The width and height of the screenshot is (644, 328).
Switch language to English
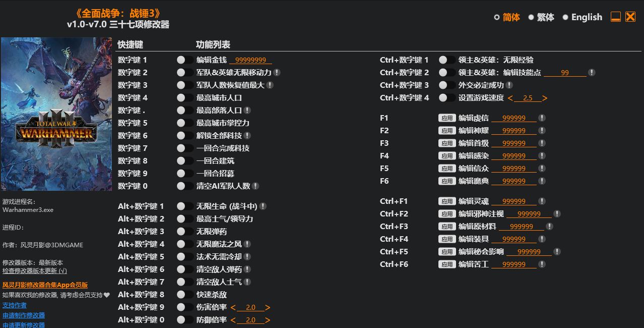[x=582, y=17]
